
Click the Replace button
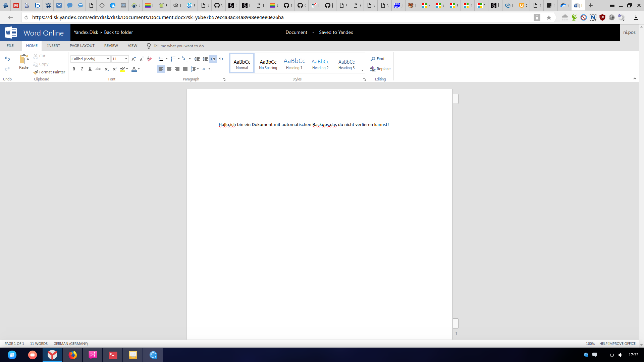pos(380,69)
